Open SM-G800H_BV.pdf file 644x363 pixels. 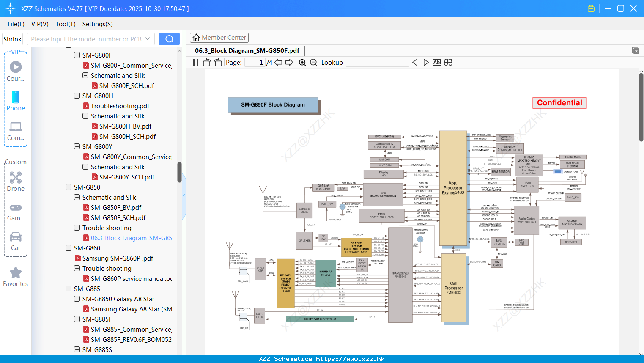pos(125,126)
